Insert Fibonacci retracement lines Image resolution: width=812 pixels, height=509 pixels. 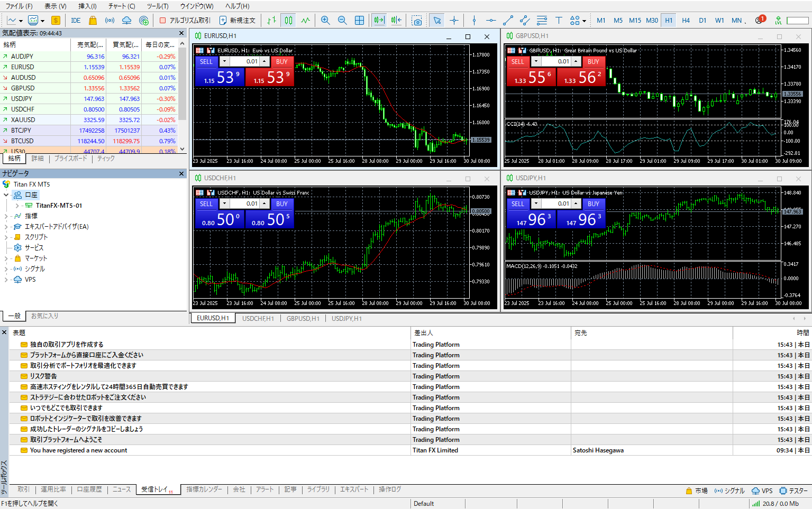tap(542, 21)
